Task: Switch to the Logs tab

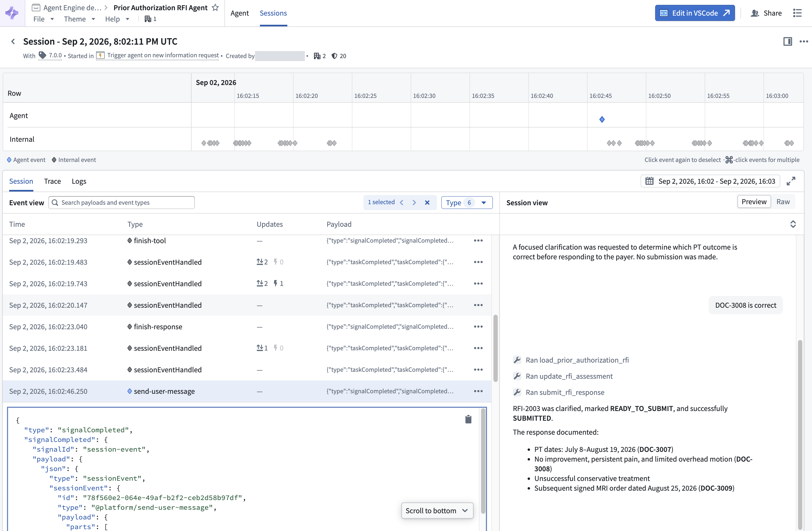Action: pyautogui.click(x=79, y=181)
